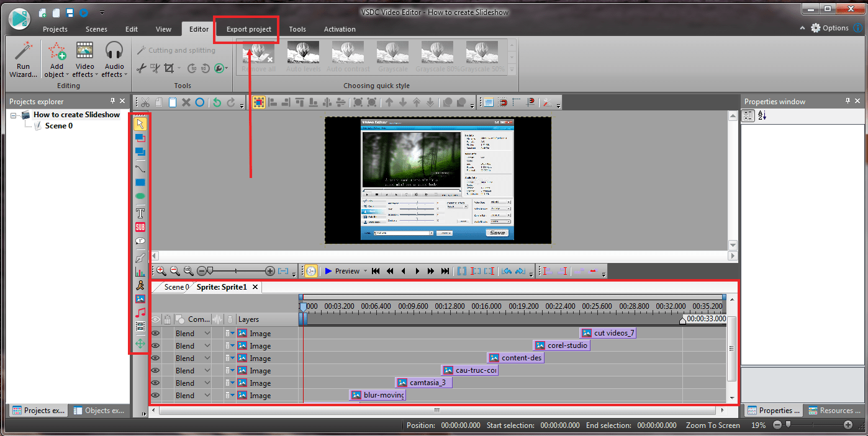Toggle visibility of the corel-studio layer
Image resolution: width=868 pixels, height=436 pixels.
tap(156, 346)
